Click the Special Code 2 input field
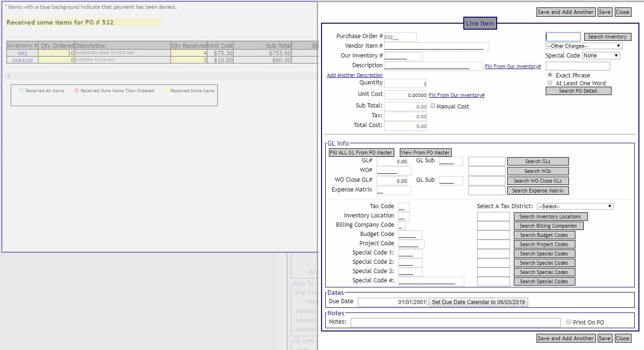Image resolution: width=644 pixels, height=350 pixels. tap(410, 263)
